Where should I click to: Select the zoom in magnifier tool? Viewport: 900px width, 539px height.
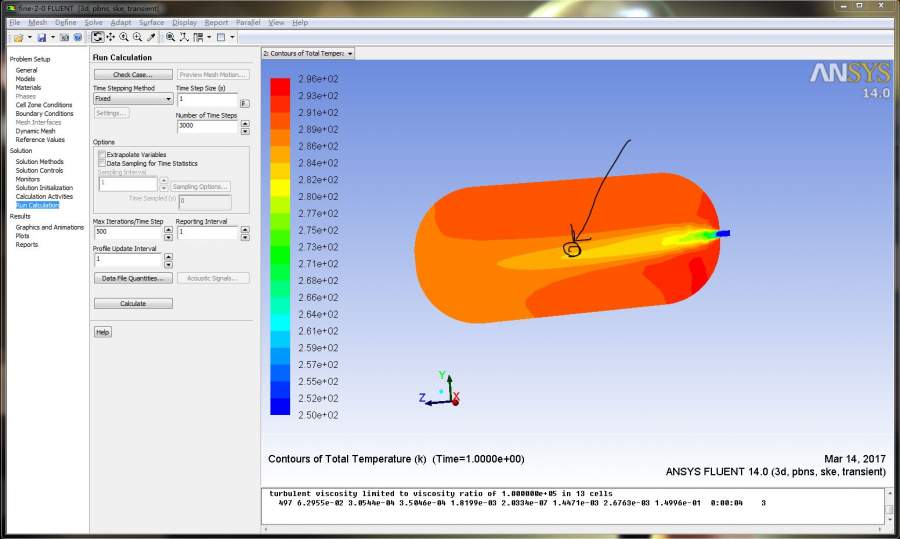(x=124, y=37)
